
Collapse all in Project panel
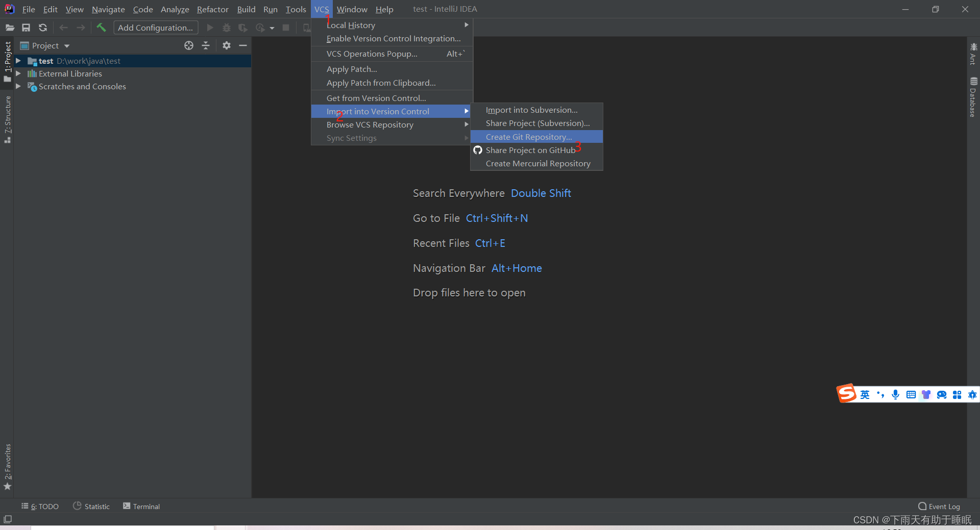(x=206, y=45)
